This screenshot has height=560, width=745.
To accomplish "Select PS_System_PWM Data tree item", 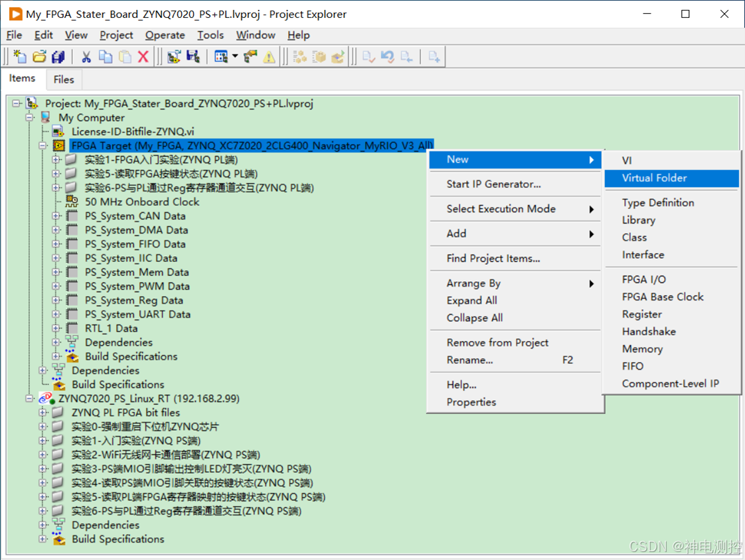I will [x=137, y=286].
